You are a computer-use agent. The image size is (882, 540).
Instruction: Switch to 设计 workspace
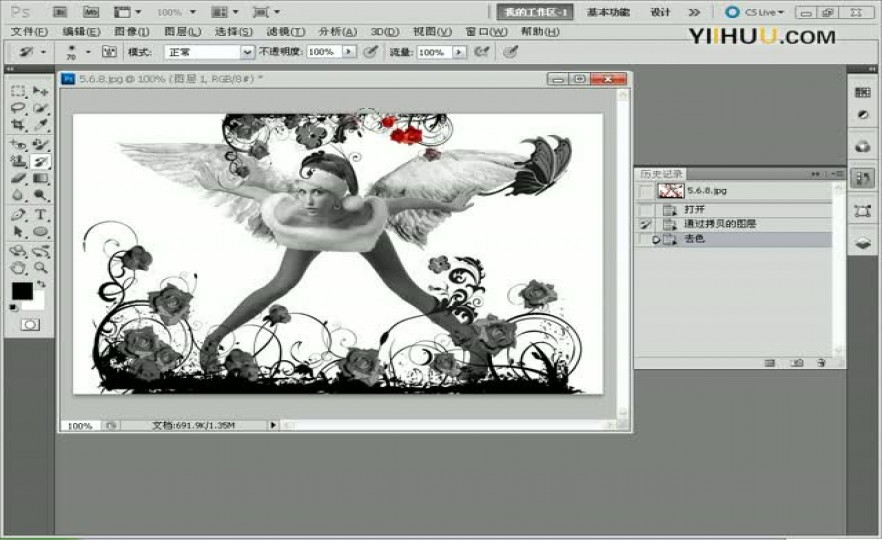(x=660, y=12)
